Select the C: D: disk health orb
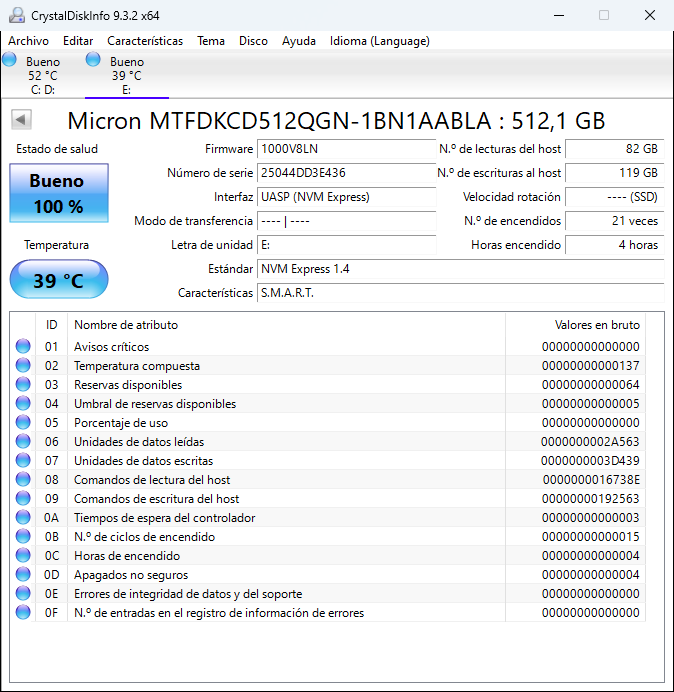 (x=10, y=60)
